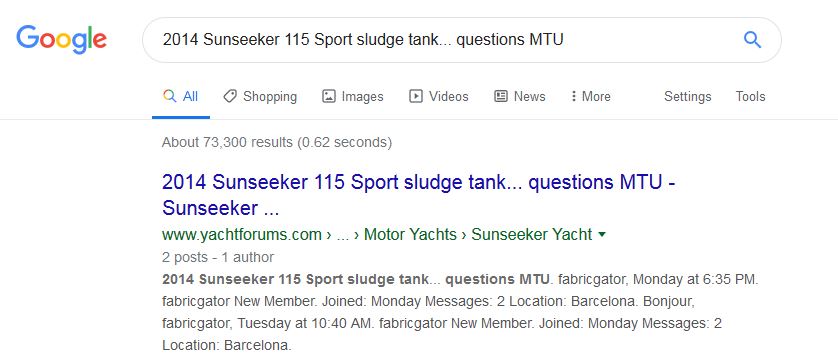Click the result snippet text mentioning fabricgator
This screenshot has width=838, height=362.
[x=460, y=312]
